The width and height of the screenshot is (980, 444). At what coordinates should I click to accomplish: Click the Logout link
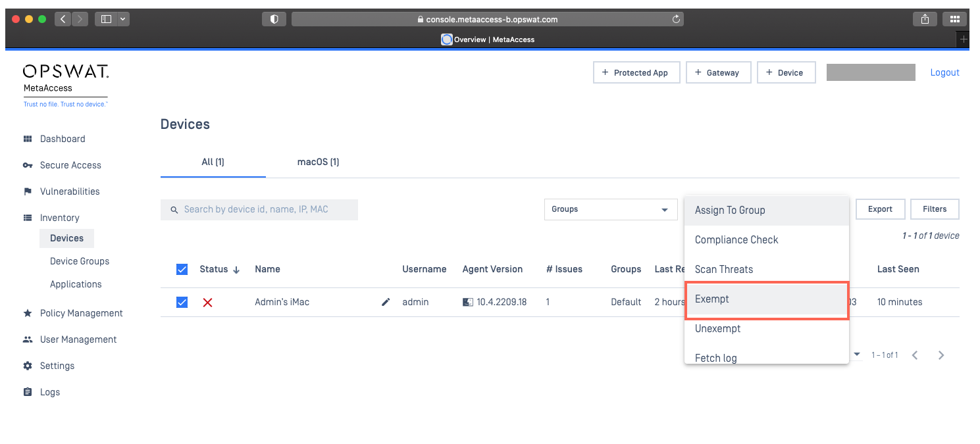[944, 73]
